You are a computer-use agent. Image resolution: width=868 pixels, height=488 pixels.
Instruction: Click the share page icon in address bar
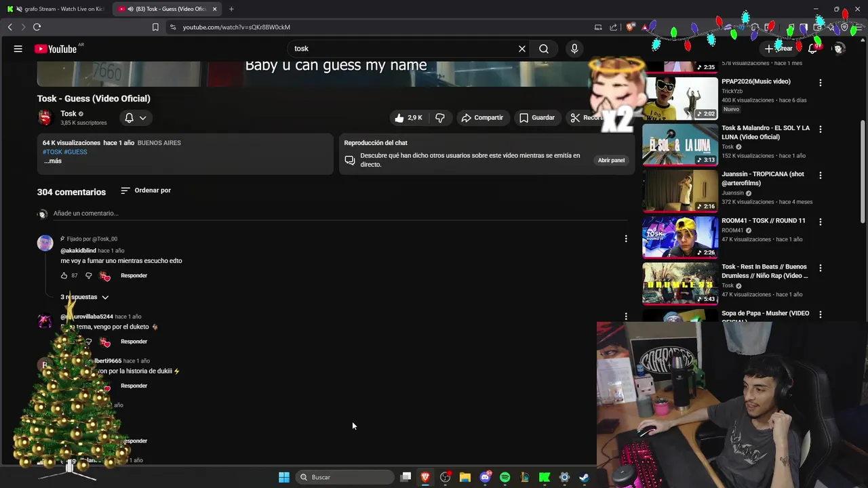(x=614, y=27)
